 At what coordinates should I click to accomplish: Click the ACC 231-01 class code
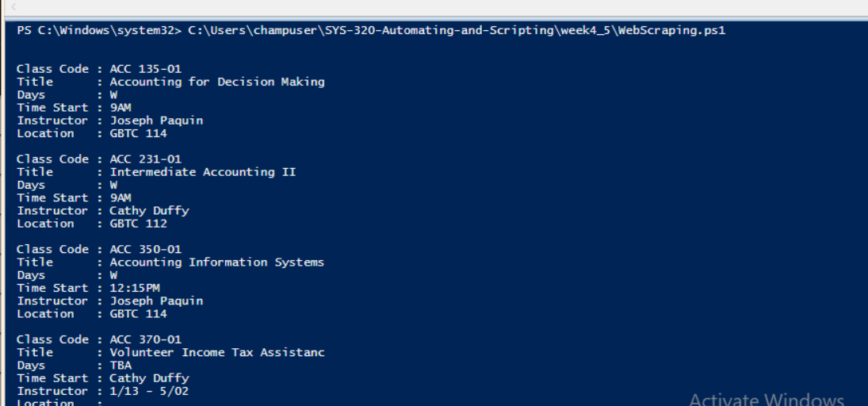point(145,159)
